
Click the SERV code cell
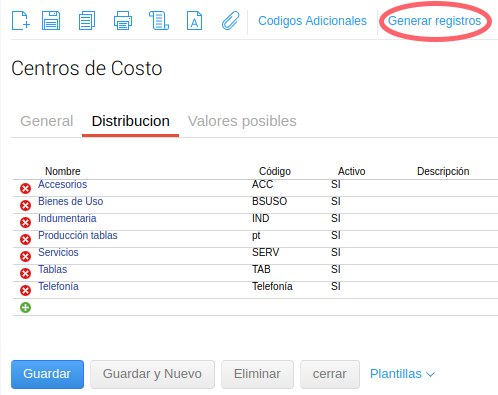pyautogui.click(x=266, y=252)
